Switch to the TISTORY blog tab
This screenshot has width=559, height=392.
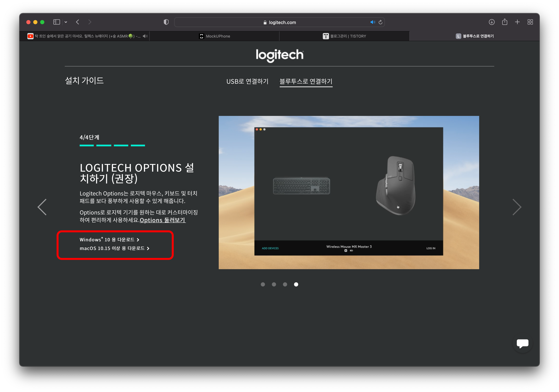pyautogui.click(x=344, y=36)
